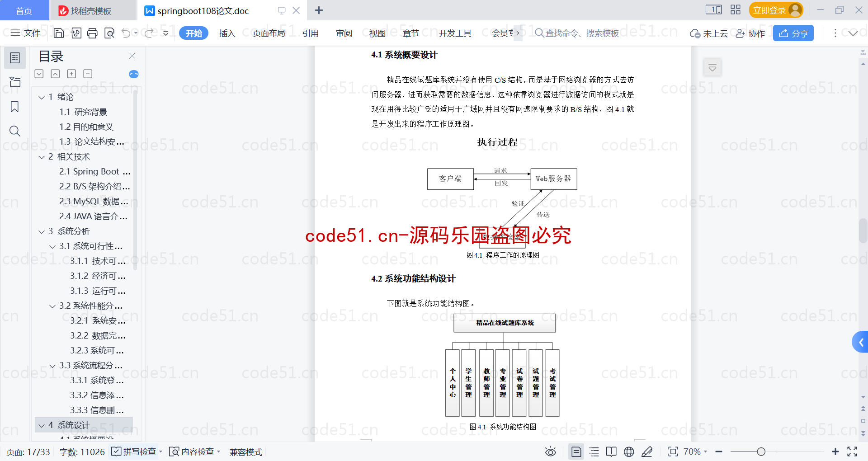The width and height of the screenshot is (868, 461).
Task: Select the 审阅 ribbon tab
Action: click(344, 33)
